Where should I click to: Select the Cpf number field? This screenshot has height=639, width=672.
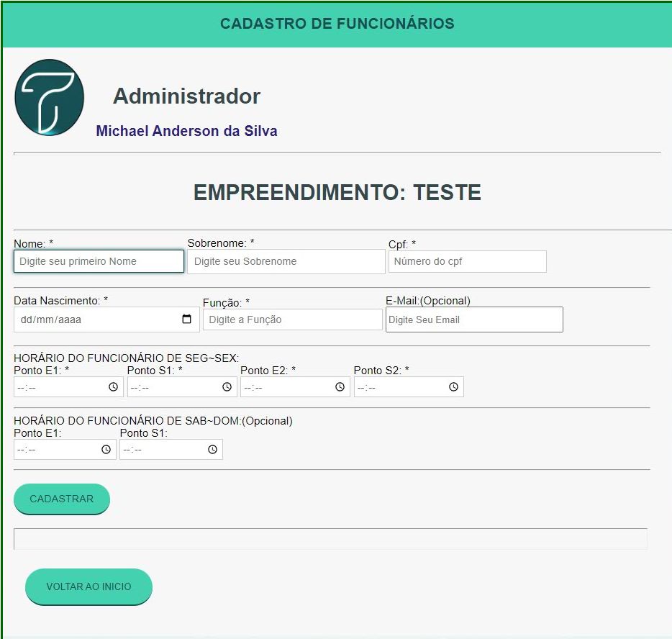click(467, 261)
